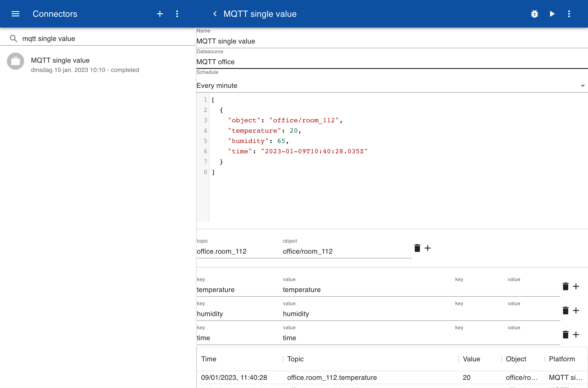Edit the Datasource MQTT office field
Screen dimensions: 588x388
[392, 62]
